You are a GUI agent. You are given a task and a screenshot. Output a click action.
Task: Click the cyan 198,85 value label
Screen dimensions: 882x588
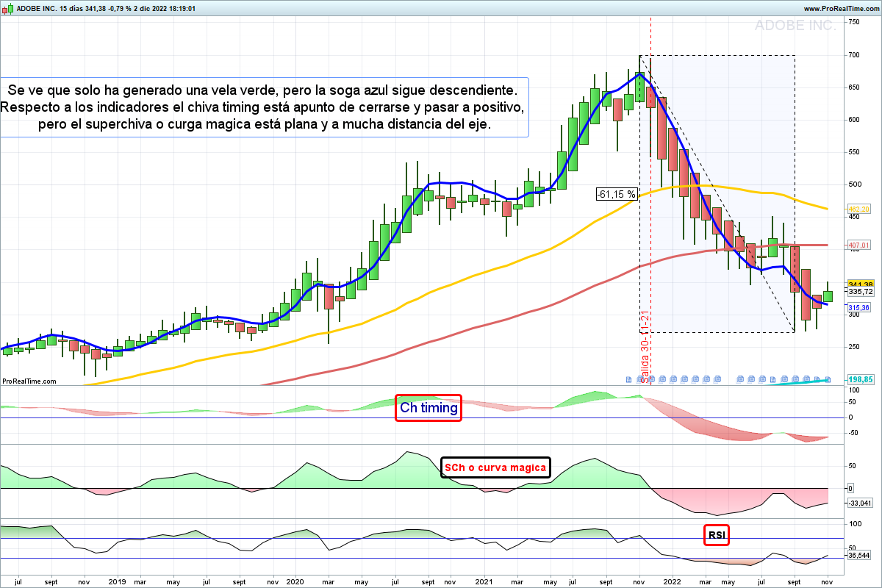(860, 379)
